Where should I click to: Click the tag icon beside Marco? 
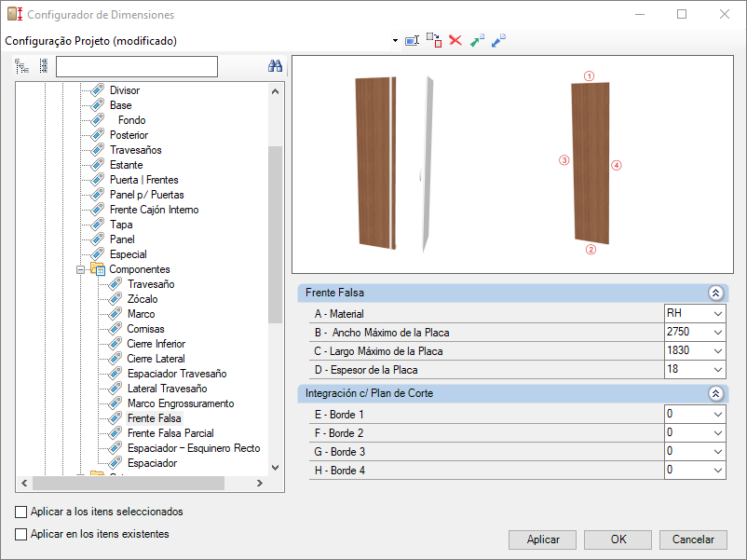point(115,314)
